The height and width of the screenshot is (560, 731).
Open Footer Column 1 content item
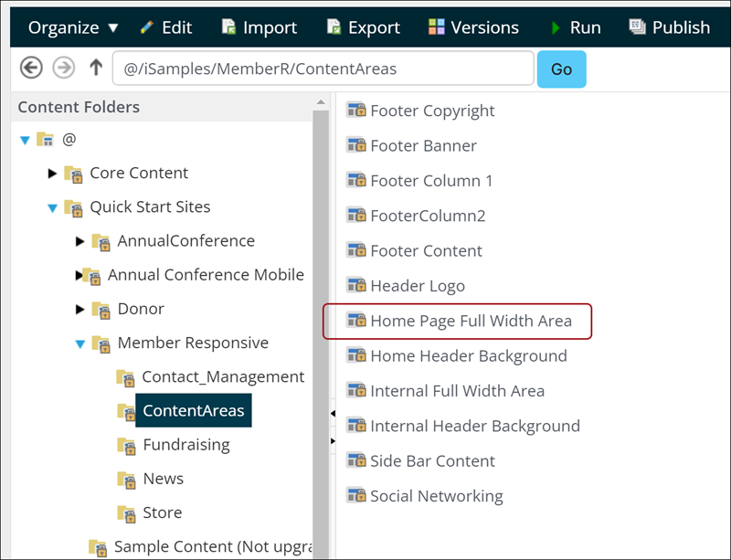[431, 181]
